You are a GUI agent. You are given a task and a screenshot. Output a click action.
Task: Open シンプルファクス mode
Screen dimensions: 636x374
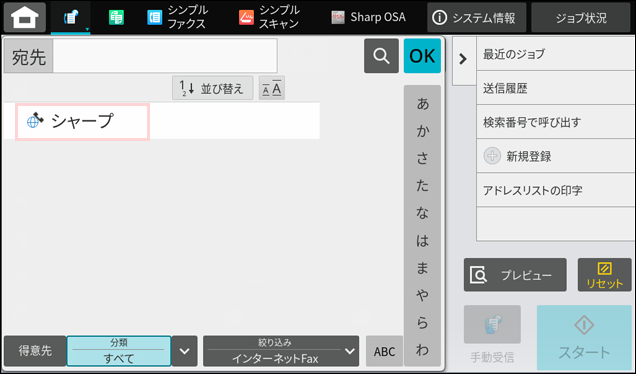[178, 17]
